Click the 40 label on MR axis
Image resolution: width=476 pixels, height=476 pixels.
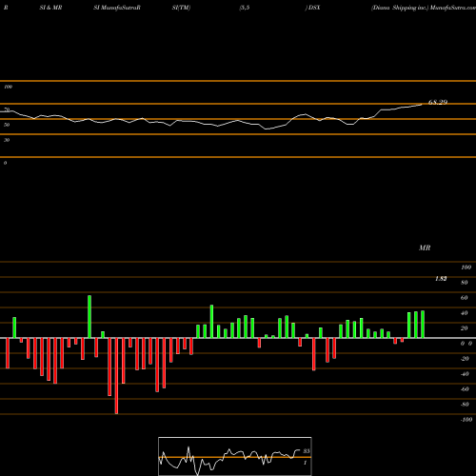click(465, 313)
